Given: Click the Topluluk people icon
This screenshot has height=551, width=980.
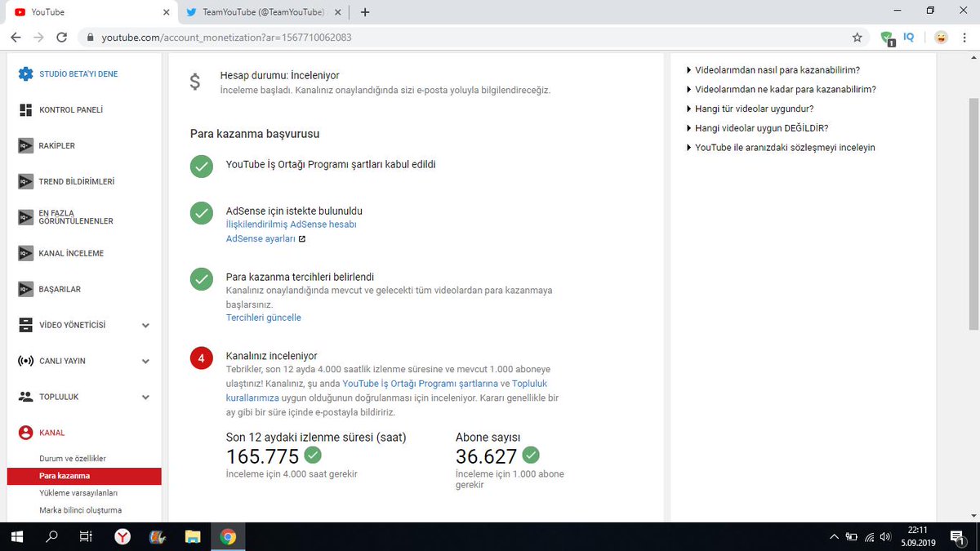Looking at the screenshot, I should [x=25, y=397].
